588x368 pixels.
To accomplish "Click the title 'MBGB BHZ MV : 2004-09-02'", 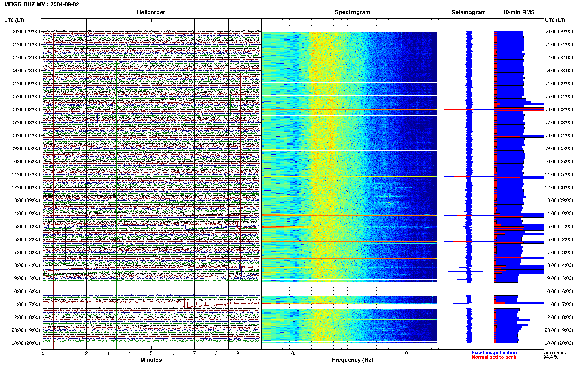I will click(42, 4).
